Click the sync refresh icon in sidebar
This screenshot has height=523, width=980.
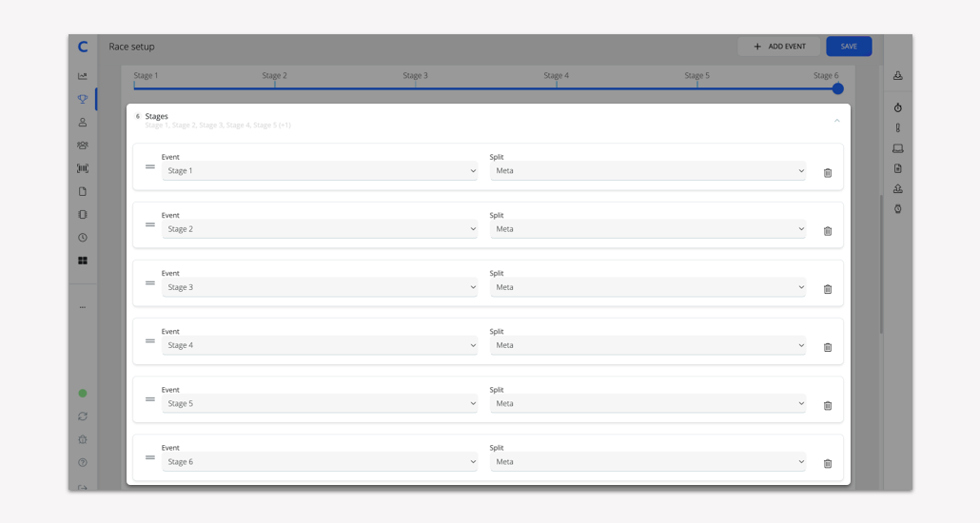click(x=83, y=416)
